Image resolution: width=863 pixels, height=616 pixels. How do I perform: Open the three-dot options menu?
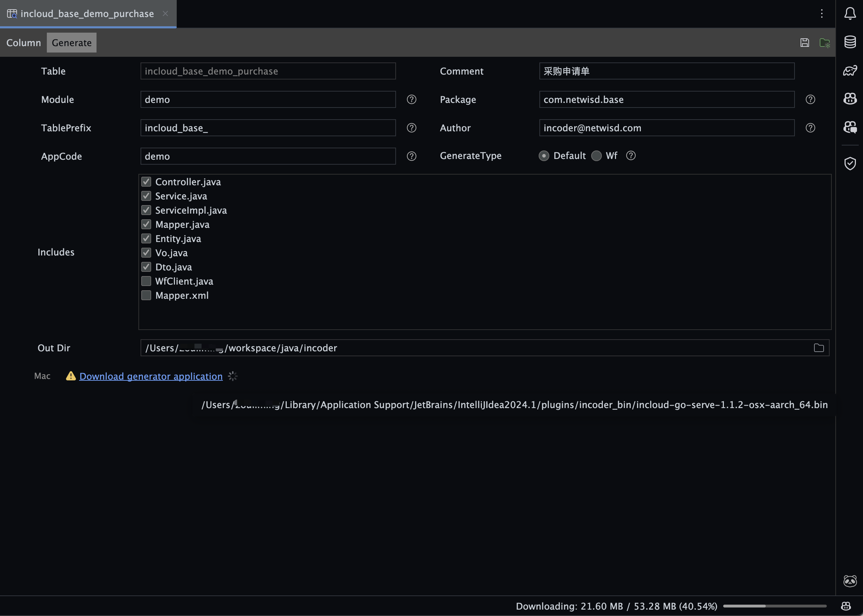821,13
